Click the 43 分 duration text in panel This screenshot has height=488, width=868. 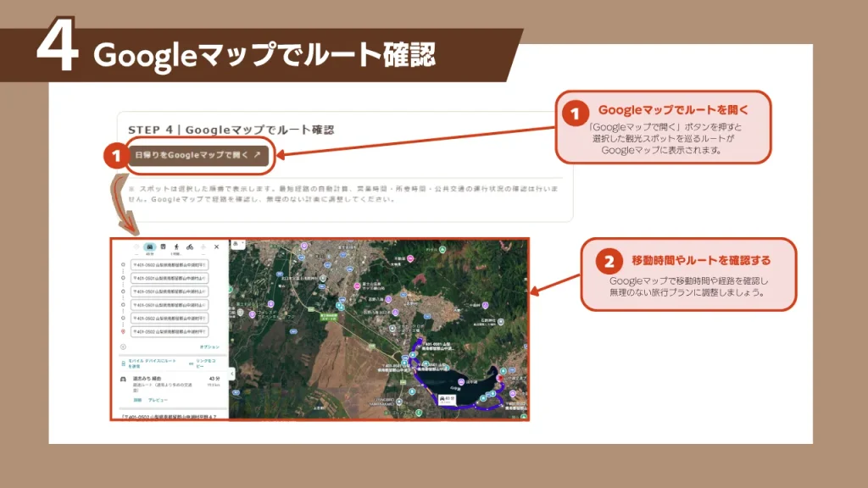click(214, 379)
